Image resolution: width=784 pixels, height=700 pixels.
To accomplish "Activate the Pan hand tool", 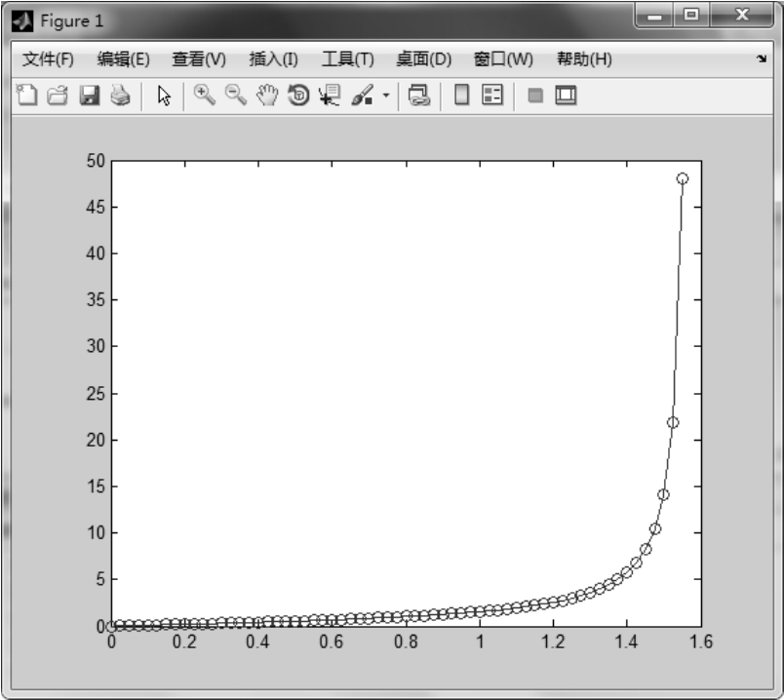I will point(266,96).
